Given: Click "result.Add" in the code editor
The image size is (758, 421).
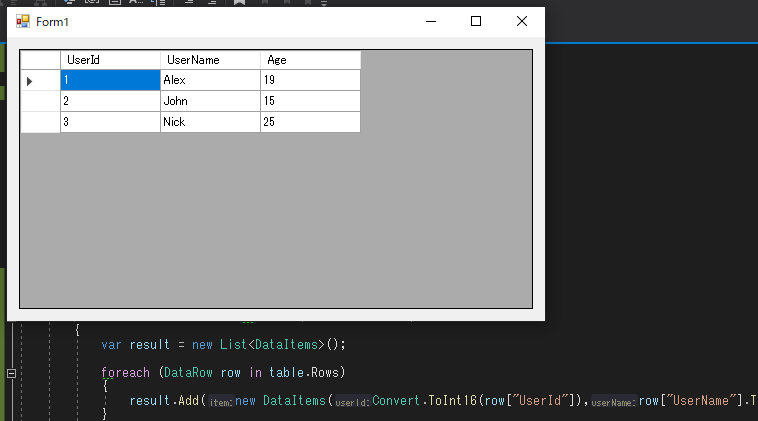Looking at the screenshot, I should 164,401.
